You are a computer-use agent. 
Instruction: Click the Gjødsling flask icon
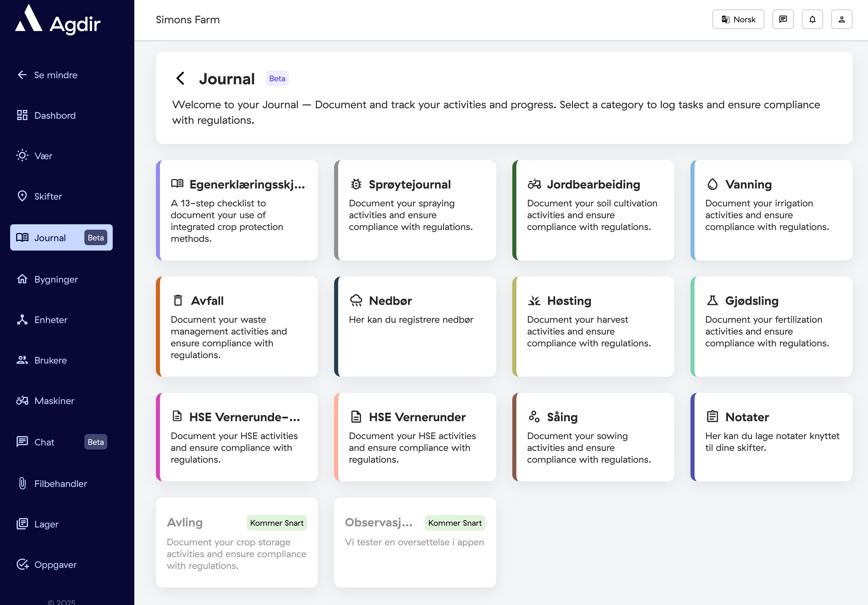point(712,300)
